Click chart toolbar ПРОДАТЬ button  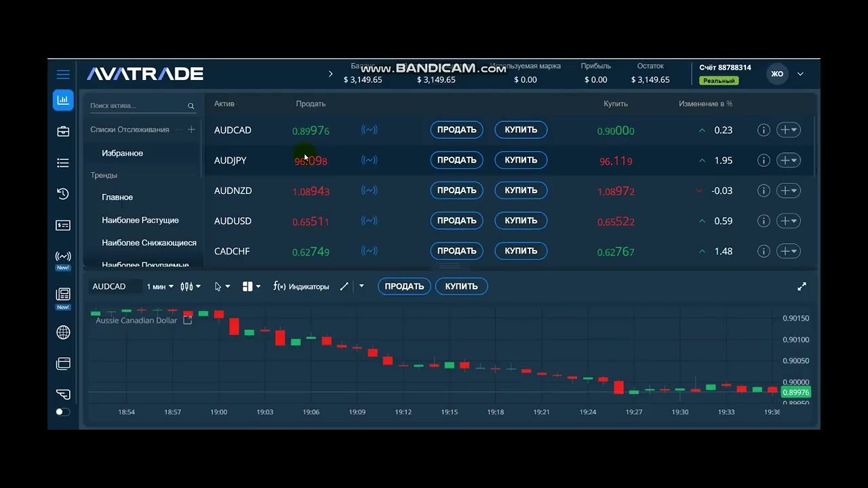coord(404,286)
